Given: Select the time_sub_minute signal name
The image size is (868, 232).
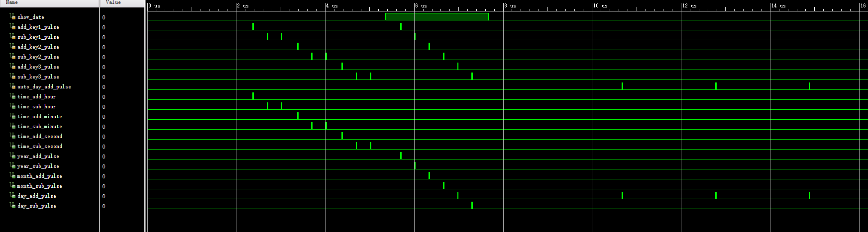Looking at the screenshot, I should [x=40, y=126].
